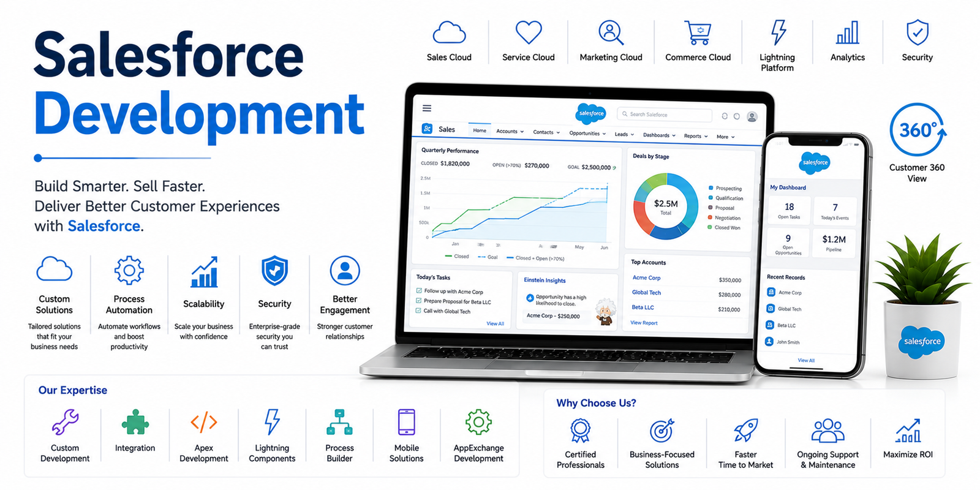Switch to the Home tab
The width and height of the screenshot is (980, 490).
(x=480, y=130)
